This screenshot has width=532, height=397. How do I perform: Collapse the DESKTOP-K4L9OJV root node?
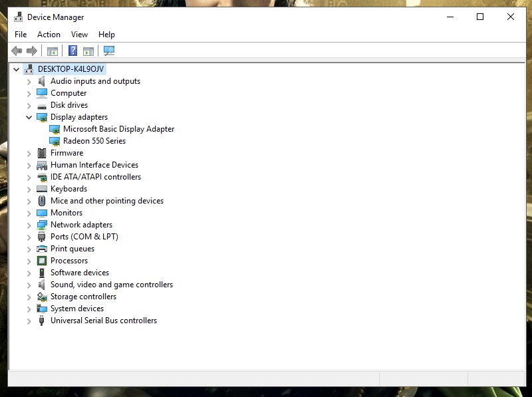tap(16, 70)
